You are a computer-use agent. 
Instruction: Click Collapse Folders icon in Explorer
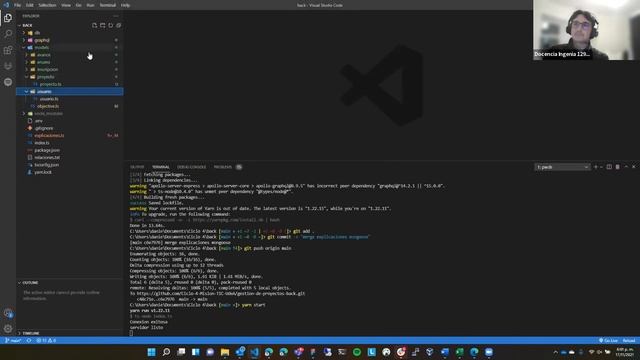[x=118, y=25]
